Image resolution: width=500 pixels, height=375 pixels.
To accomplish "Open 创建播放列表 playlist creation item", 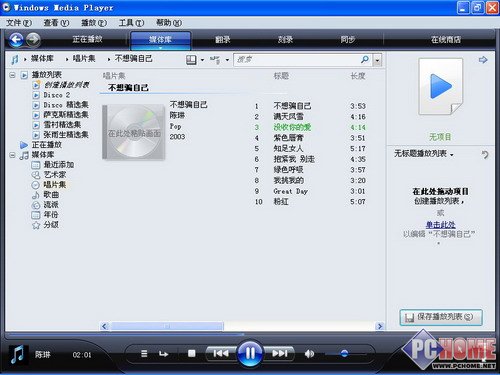I will point(66,85).
